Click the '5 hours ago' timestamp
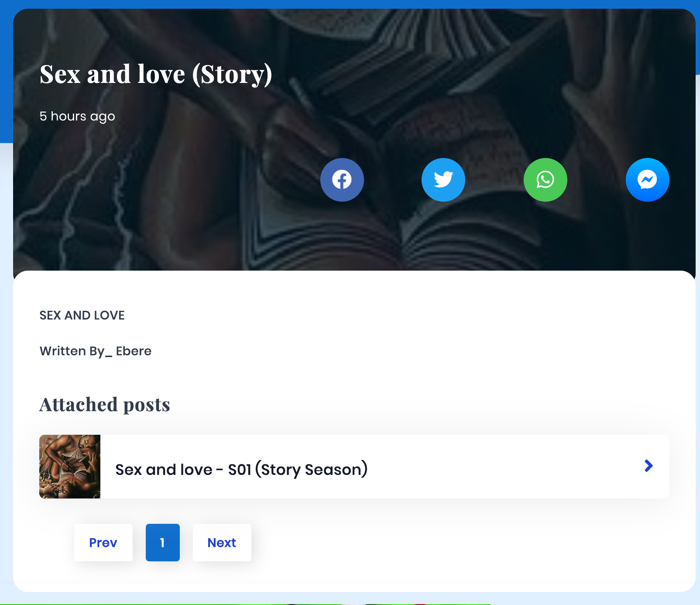 coord(77,117)
